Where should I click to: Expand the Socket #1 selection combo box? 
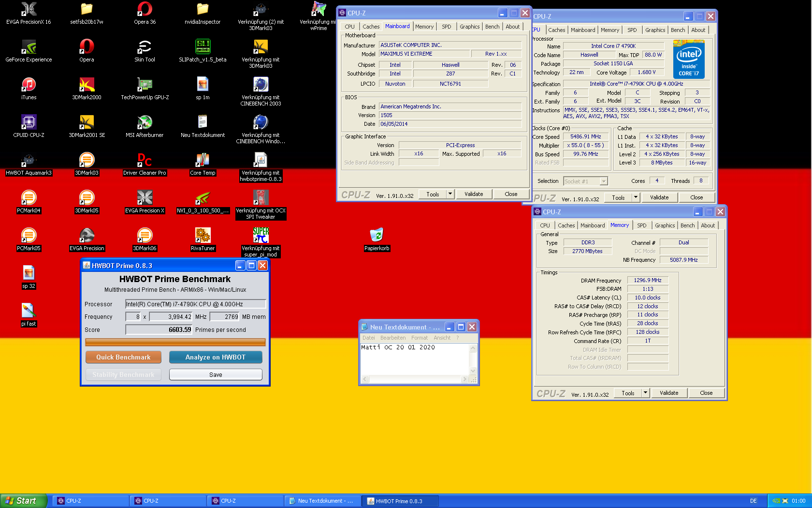(585, 181)
